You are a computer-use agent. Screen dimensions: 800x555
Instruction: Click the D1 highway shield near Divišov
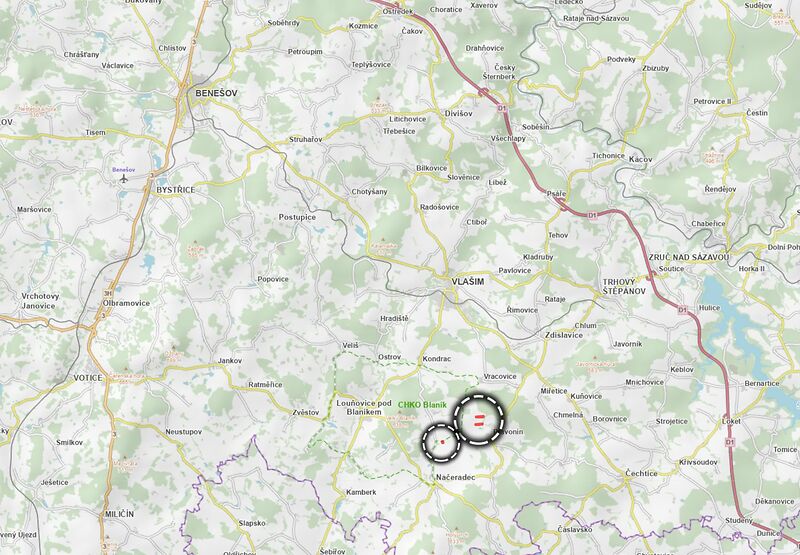tap(502, 109)
